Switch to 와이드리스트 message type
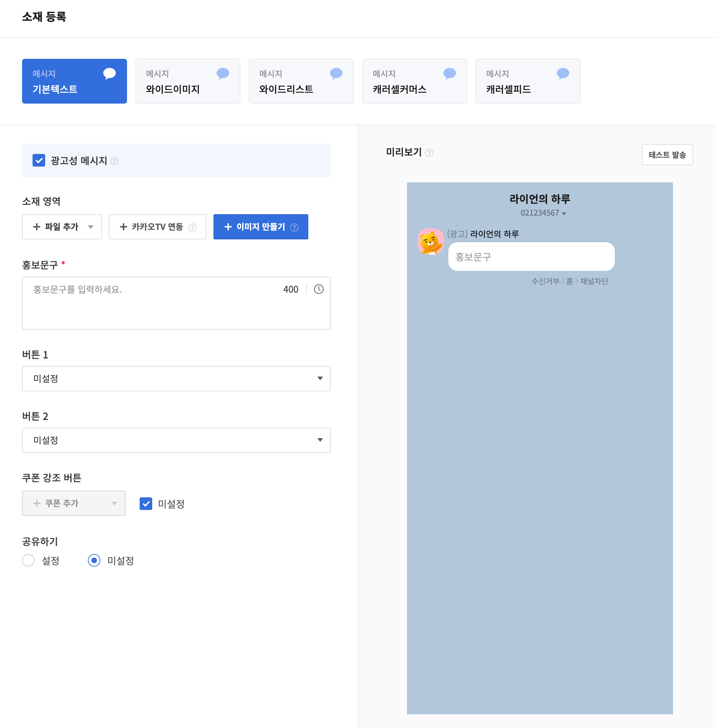716x728 pixels. pos(301,81)
